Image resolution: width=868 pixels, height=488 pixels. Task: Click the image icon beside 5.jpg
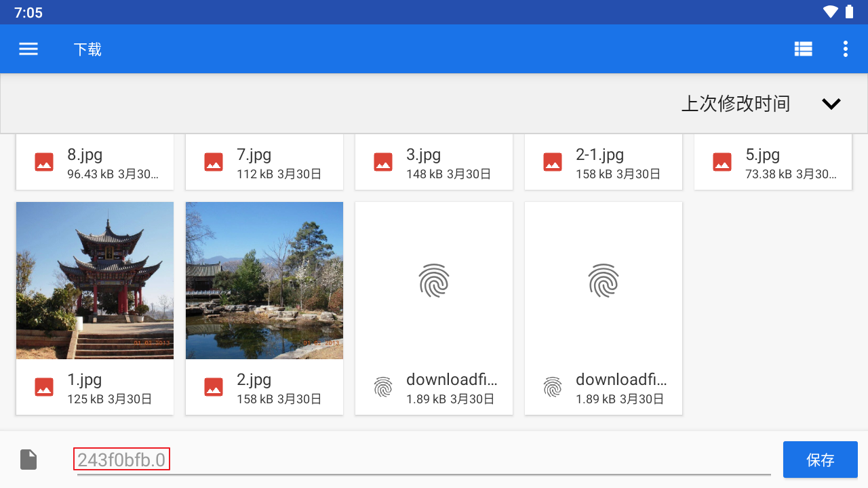(x=722, y=162)
